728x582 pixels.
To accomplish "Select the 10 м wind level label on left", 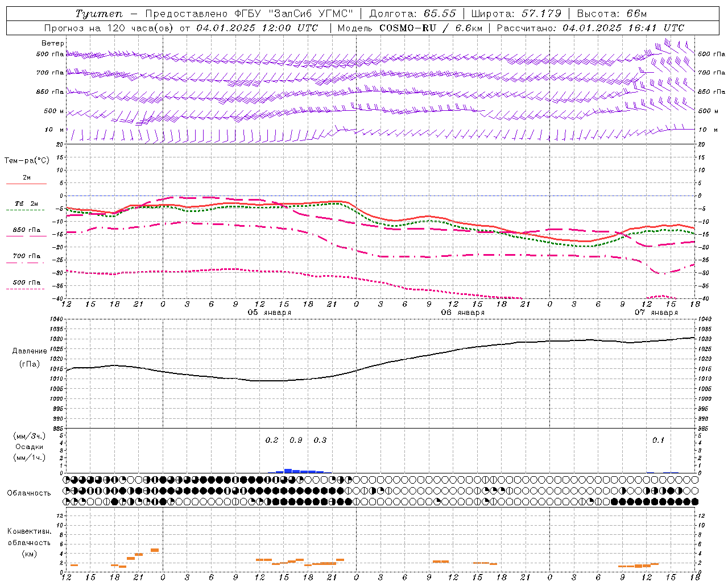I will (x=55, y=130).
